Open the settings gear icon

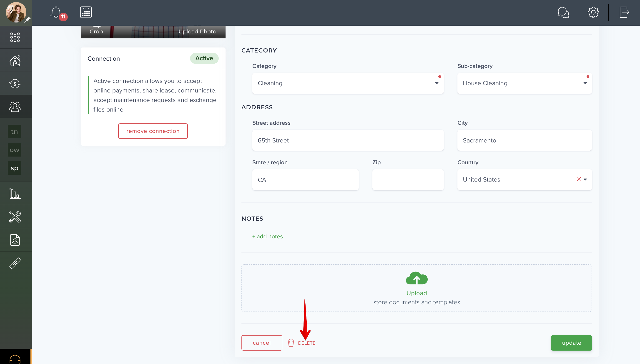[593, 12]
